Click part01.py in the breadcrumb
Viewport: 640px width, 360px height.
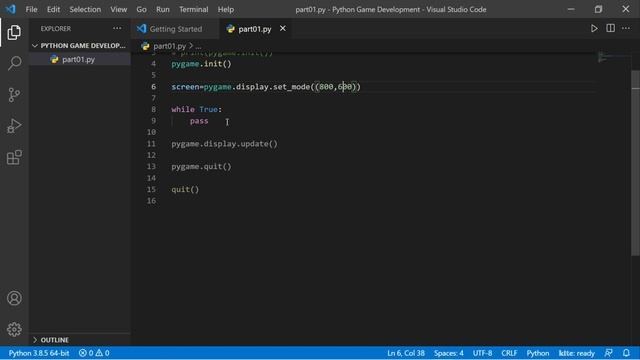click(169, 46)
